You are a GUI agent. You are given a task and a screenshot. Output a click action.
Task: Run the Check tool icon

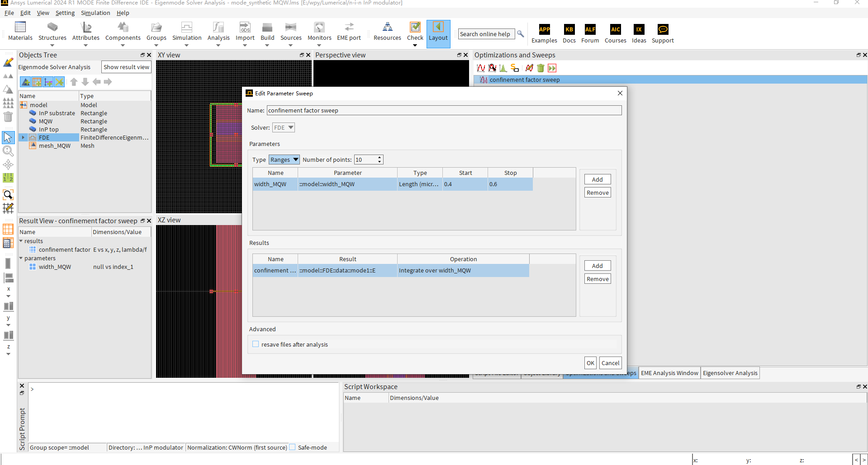pyautogui.click(x=415, y=27)
